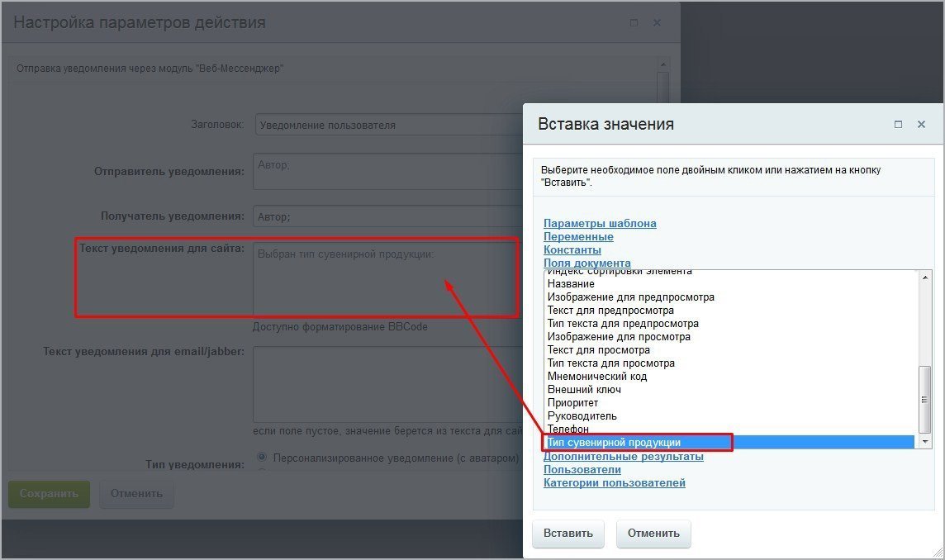Expand the Переменные section
This screenshot has width=945, height=560.
pyautogui.click(x=578, y=236)
